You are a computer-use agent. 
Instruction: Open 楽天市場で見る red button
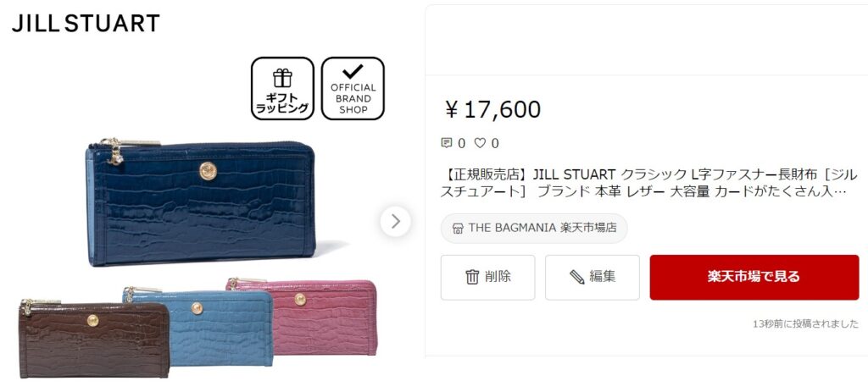pos(754,277)
